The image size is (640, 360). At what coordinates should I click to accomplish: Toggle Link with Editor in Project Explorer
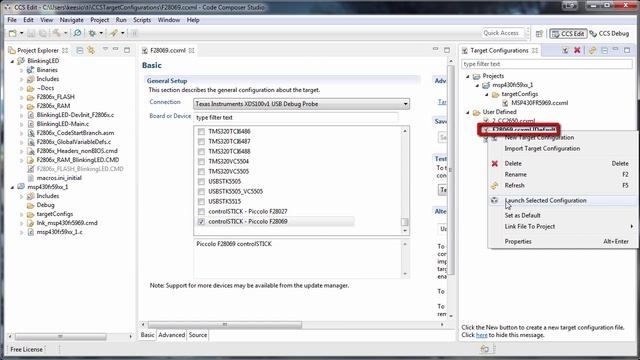pyautogui.click(x=91, y=50)
